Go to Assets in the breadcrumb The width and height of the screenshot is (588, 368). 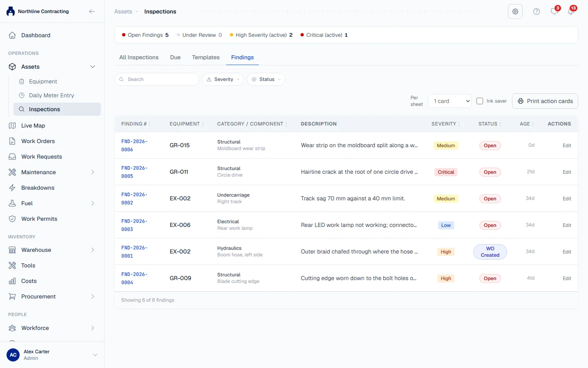(123, 11)
